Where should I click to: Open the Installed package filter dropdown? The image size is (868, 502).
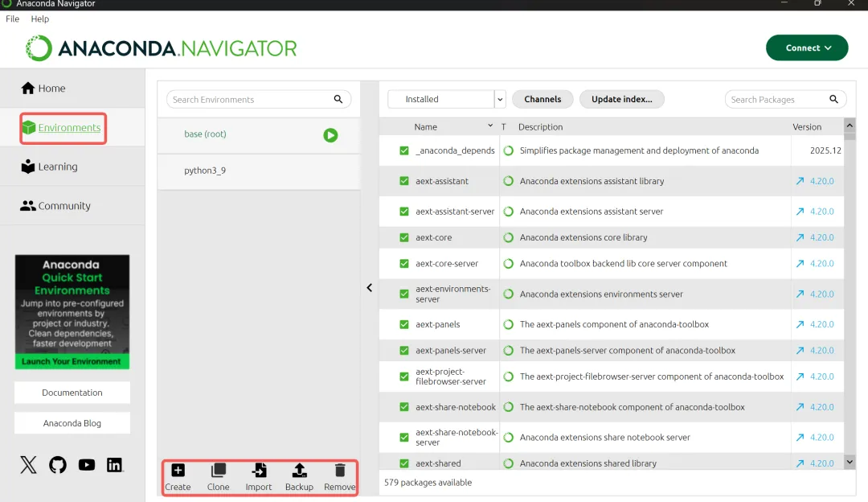(x=447, y=99)
